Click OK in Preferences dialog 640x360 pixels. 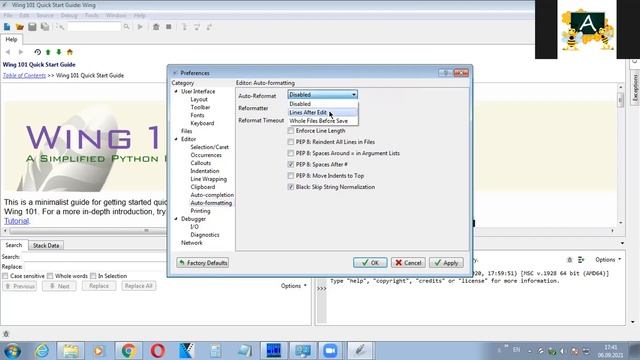[370, 263]
